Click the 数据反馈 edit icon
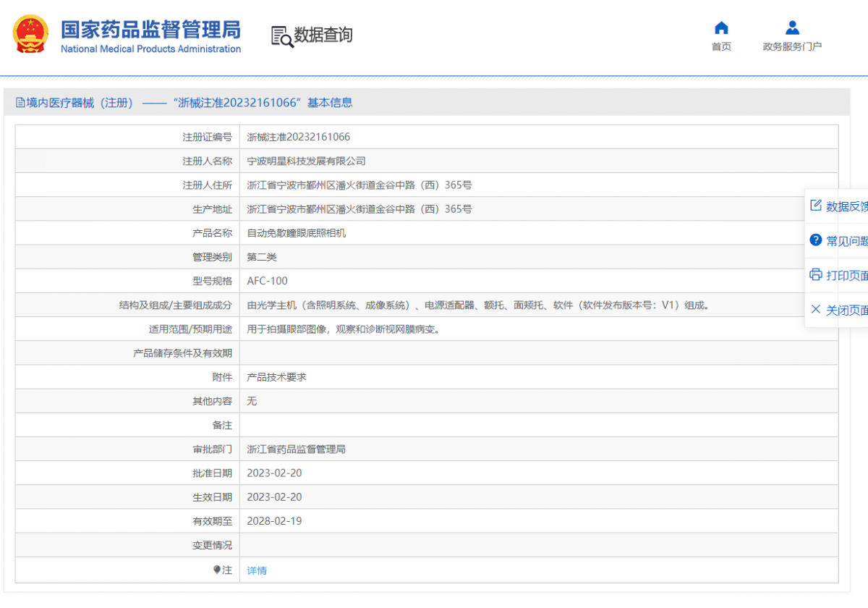Screen dimensions: 868x608 [816, 206]
